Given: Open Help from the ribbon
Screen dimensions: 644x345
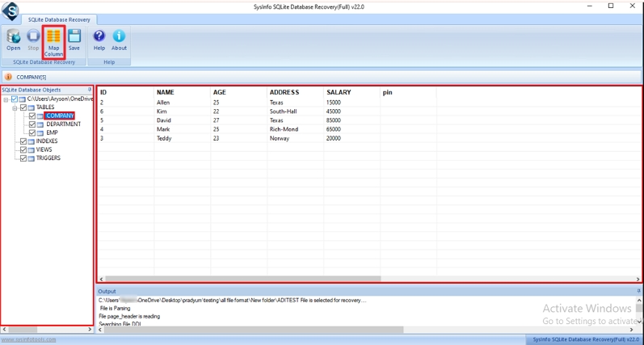Looking at the screenshot, I should pos(99,39).
